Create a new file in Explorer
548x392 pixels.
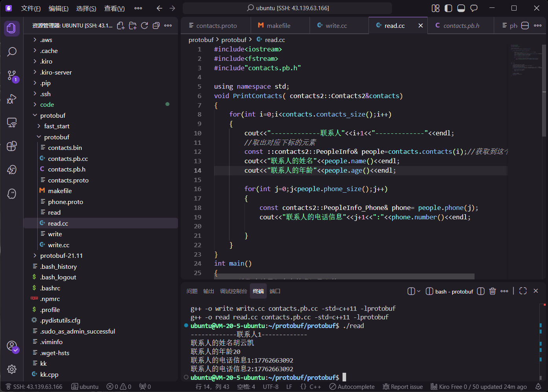pos(121,26)
